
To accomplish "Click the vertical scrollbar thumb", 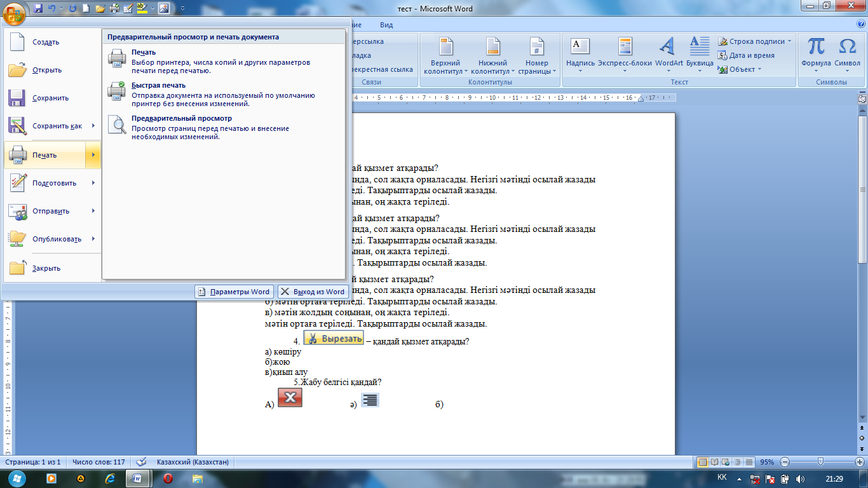I will pos(862,189).
